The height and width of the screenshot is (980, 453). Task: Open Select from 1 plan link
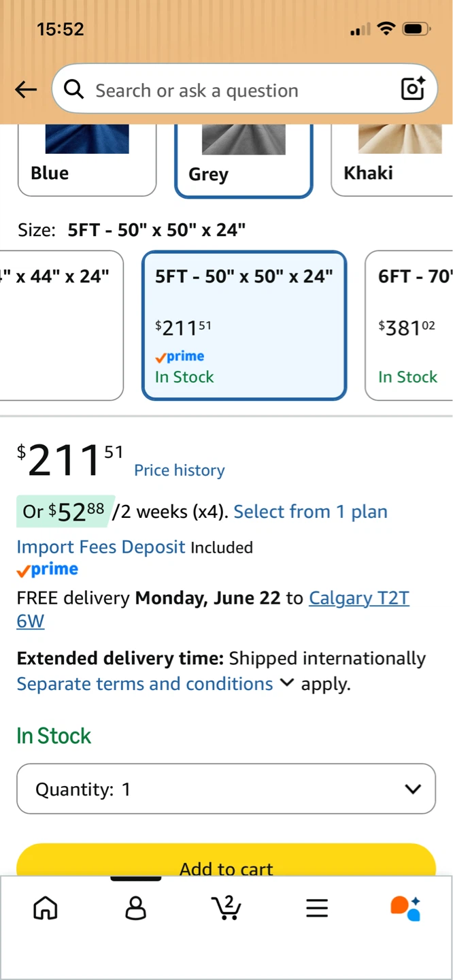(310, 512)
